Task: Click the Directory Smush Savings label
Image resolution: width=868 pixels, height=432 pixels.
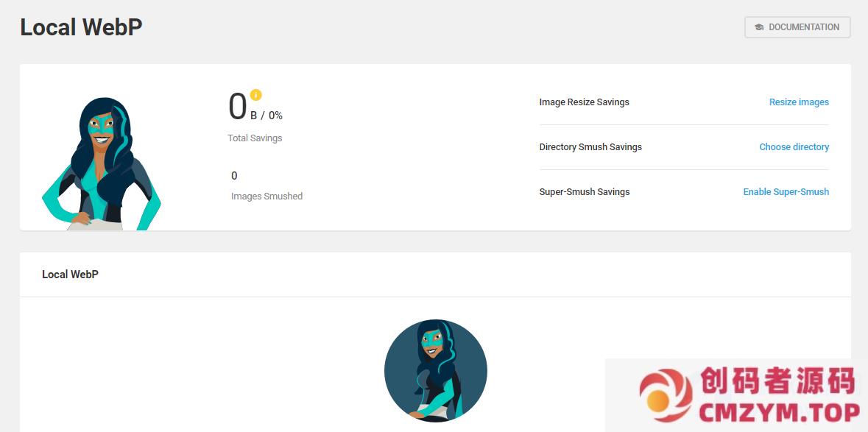Action: 590,147
